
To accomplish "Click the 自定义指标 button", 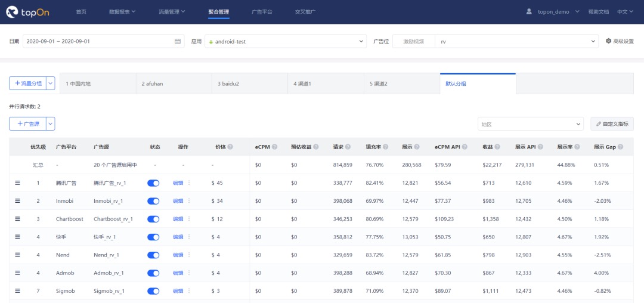I will point(612,124).
